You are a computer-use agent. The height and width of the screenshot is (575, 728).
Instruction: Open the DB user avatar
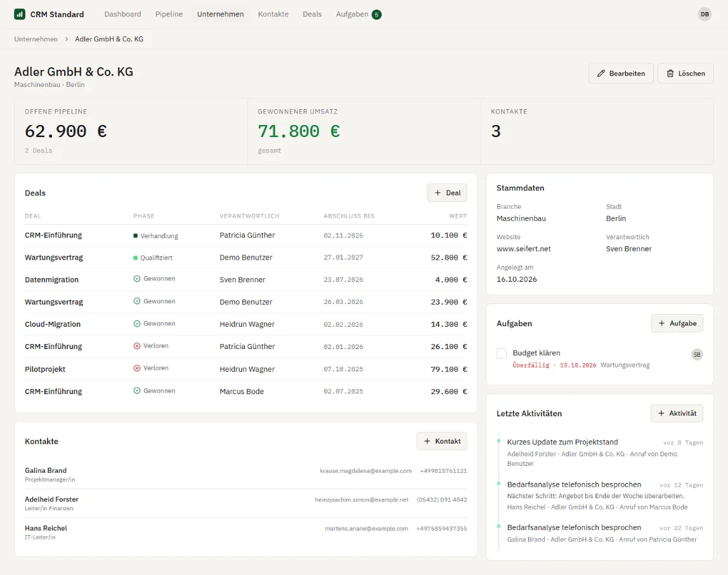pos(705,15)
